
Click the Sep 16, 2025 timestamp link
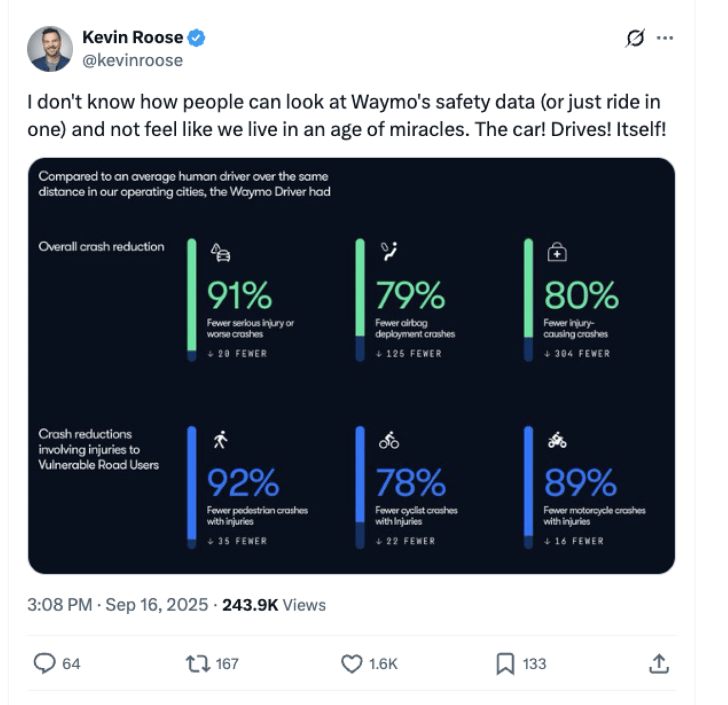click(157, 605)
